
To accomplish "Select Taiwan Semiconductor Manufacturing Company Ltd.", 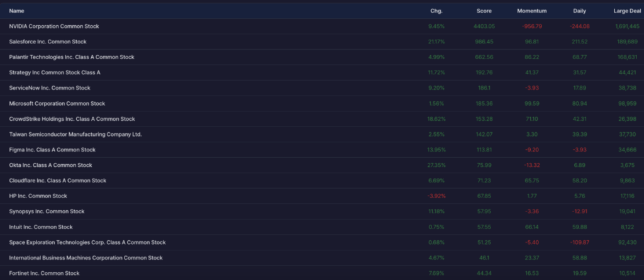I will (322, 135).
